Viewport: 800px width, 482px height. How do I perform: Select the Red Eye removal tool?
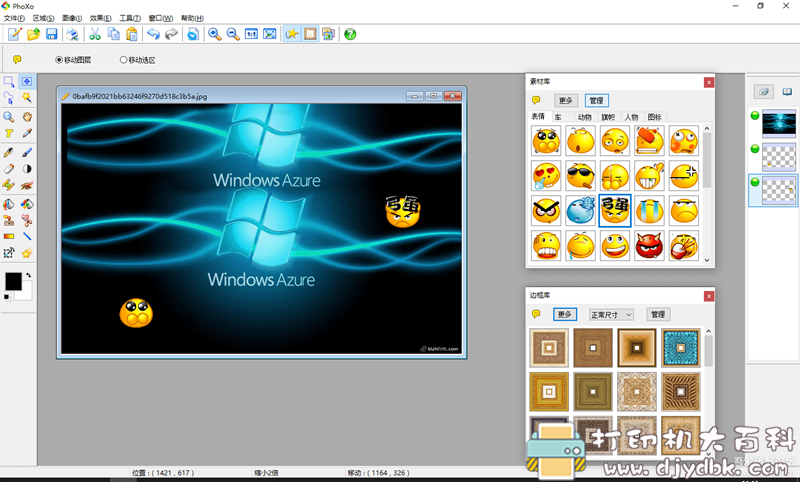[x=27, y=185]
